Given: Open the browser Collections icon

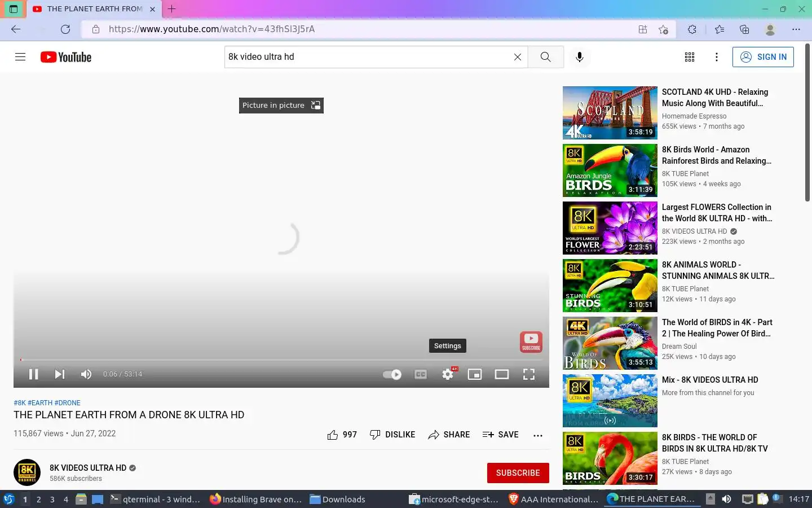Looking at the screenshot, I should (x=744, y=29).
